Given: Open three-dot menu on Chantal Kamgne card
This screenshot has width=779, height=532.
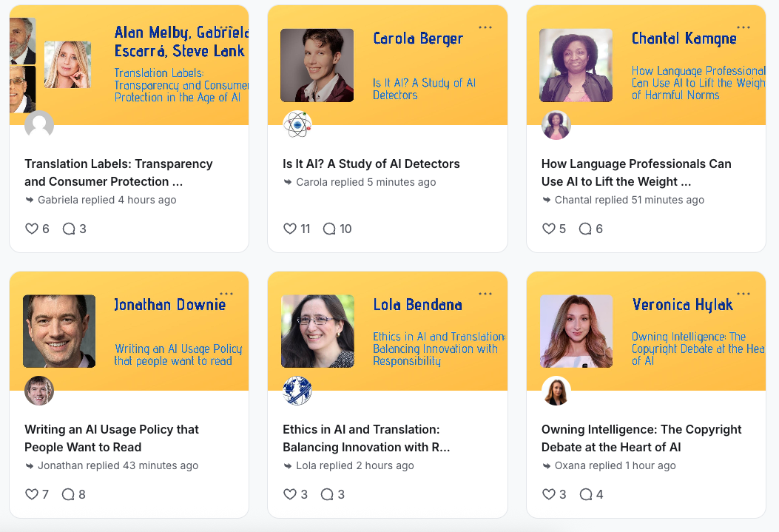Looking at the screenshot, I should click(743, 27).
